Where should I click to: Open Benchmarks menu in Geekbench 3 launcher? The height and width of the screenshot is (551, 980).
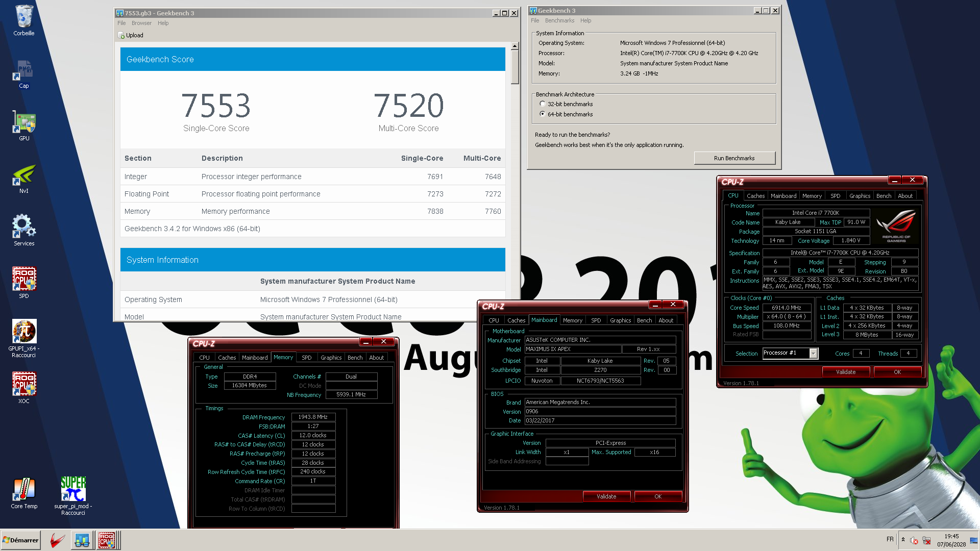[559, 20]
